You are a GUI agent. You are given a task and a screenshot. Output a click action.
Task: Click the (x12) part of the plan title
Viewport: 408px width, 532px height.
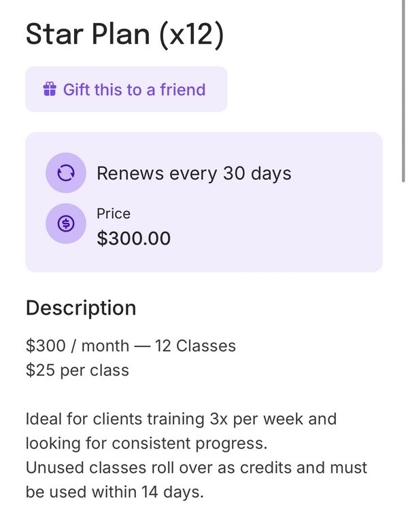191,35
